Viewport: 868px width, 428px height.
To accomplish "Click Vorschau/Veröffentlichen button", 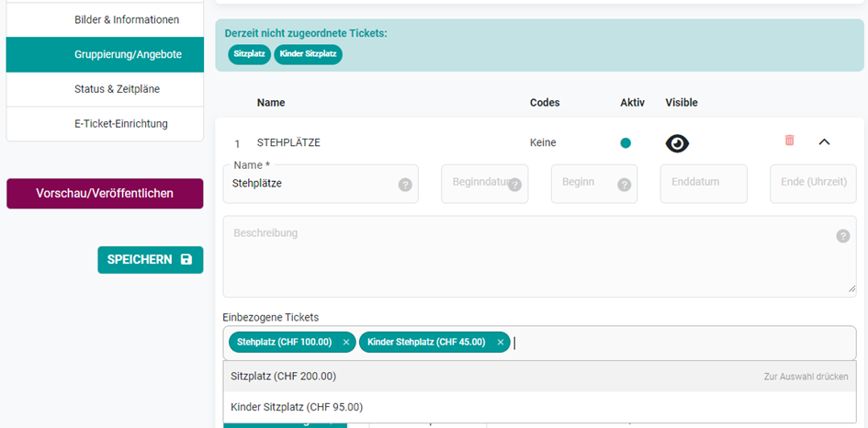I will (105, 193).
